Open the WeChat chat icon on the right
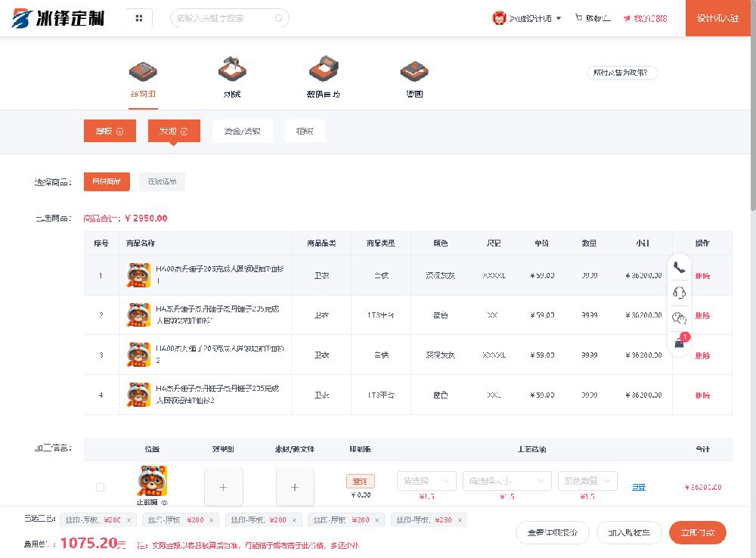756x558 pixels. pos(679,318)
